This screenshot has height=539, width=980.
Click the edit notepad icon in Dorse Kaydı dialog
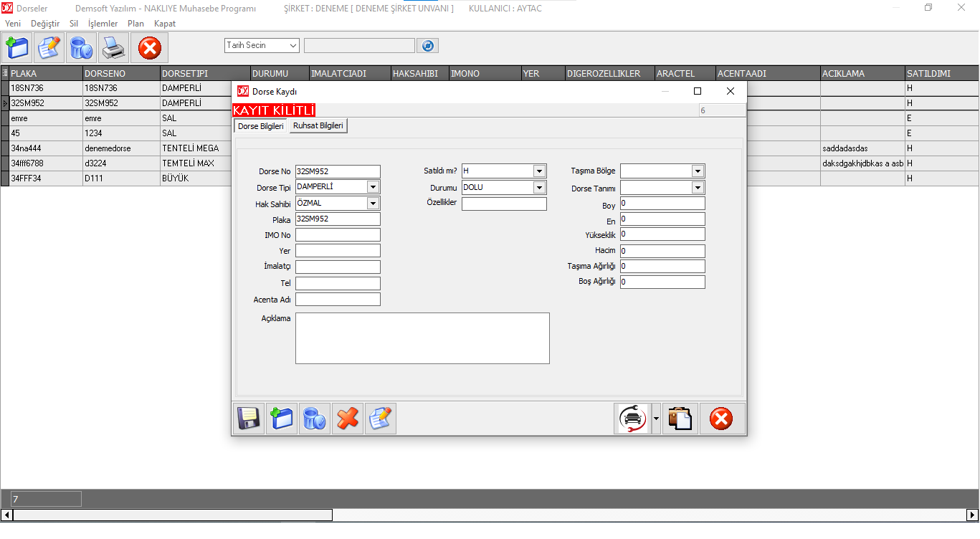coord(381,419)
